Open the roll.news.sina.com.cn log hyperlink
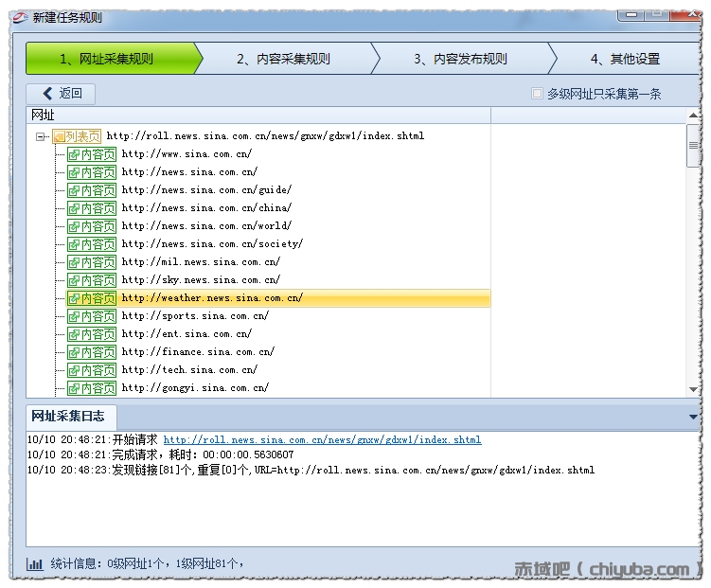The width and height of the screenshot is (711, 588). [x=323, y=439]
